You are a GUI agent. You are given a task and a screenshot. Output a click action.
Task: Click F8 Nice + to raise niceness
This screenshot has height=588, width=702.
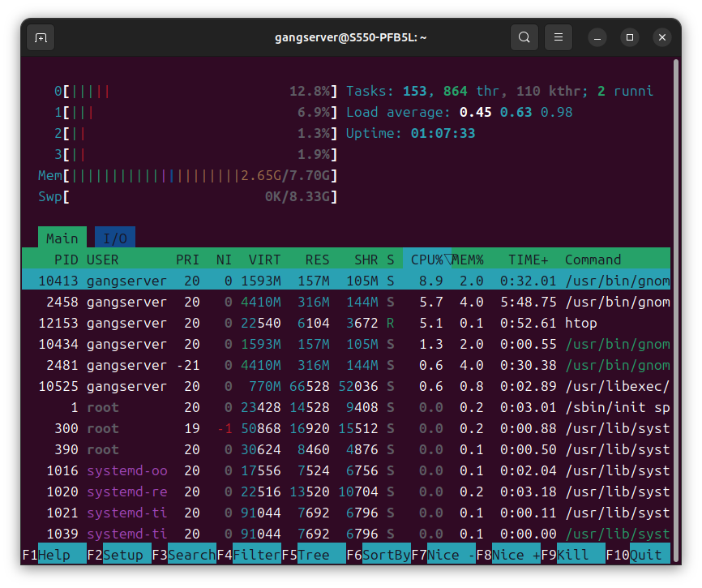[508, 555]
